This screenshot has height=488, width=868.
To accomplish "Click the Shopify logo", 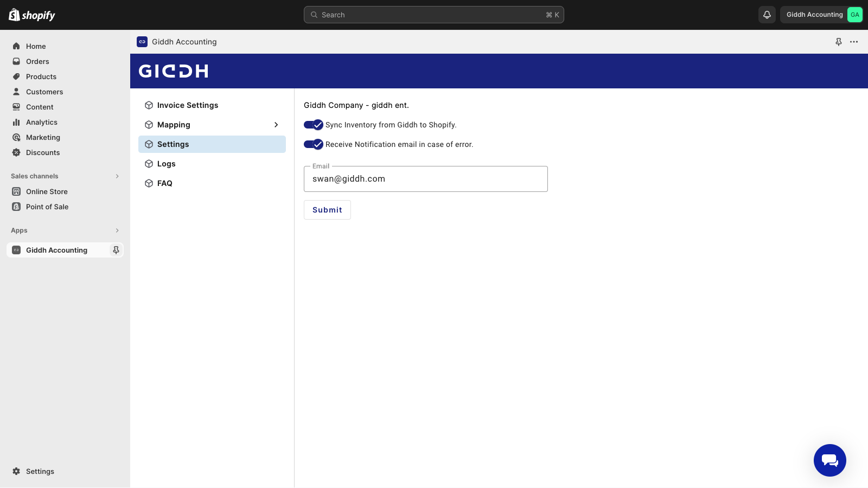I will pyautogui.click(x=32, y=15).
